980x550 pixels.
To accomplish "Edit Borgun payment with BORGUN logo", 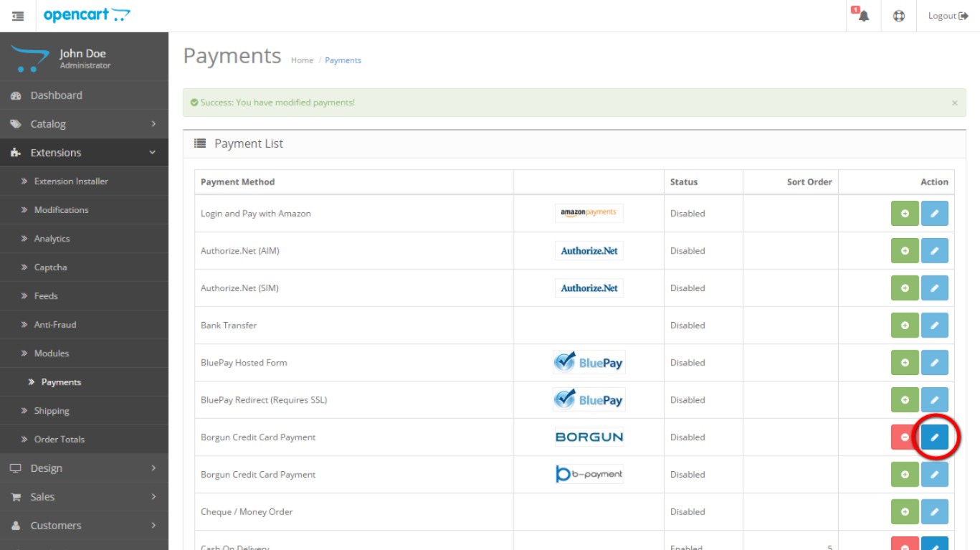I will click(934, 437).
